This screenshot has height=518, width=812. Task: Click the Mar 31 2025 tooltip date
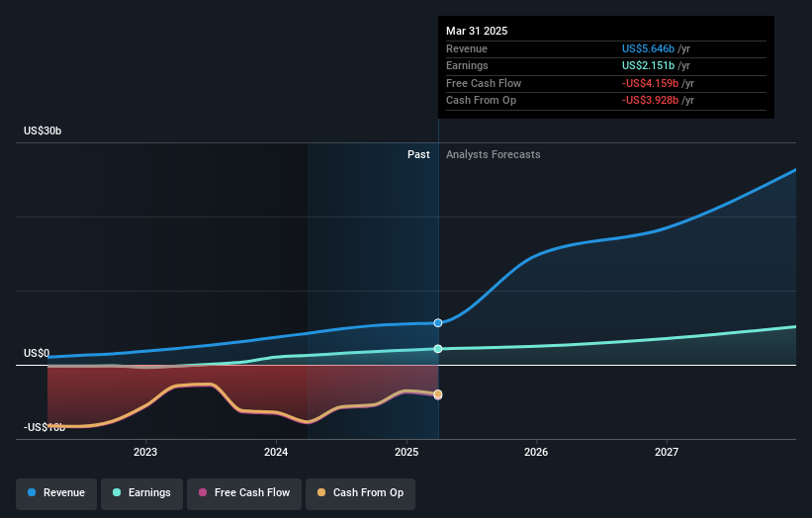coord(477,31)
